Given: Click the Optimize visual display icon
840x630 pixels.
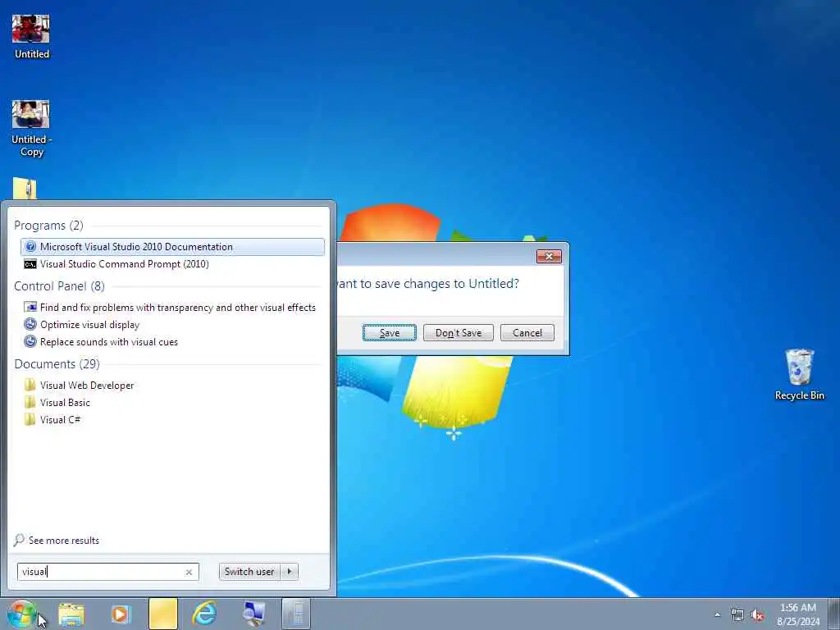Looking at the screenshot, I should [30, 325].
